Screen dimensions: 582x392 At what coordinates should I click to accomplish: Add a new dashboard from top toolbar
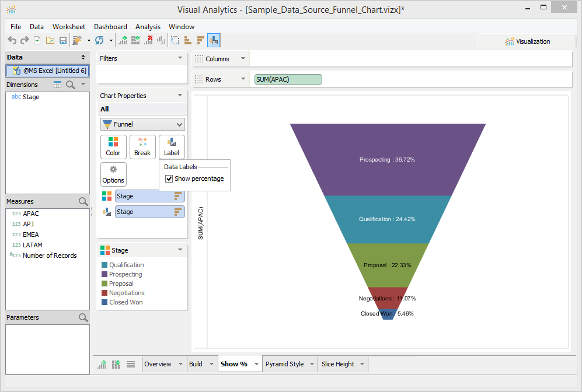(x=135, y=40)
